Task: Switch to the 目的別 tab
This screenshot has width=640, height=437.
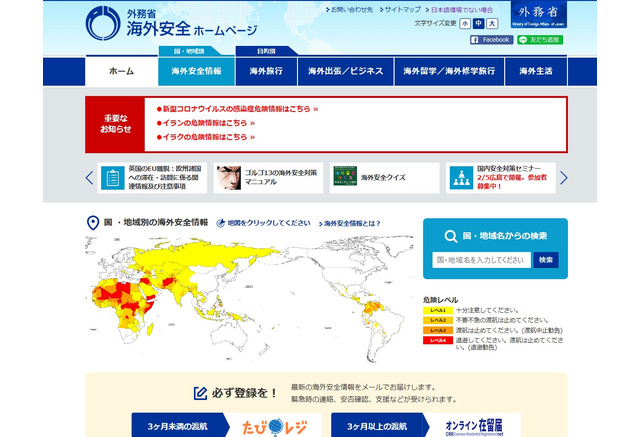Action: point(266,50)
